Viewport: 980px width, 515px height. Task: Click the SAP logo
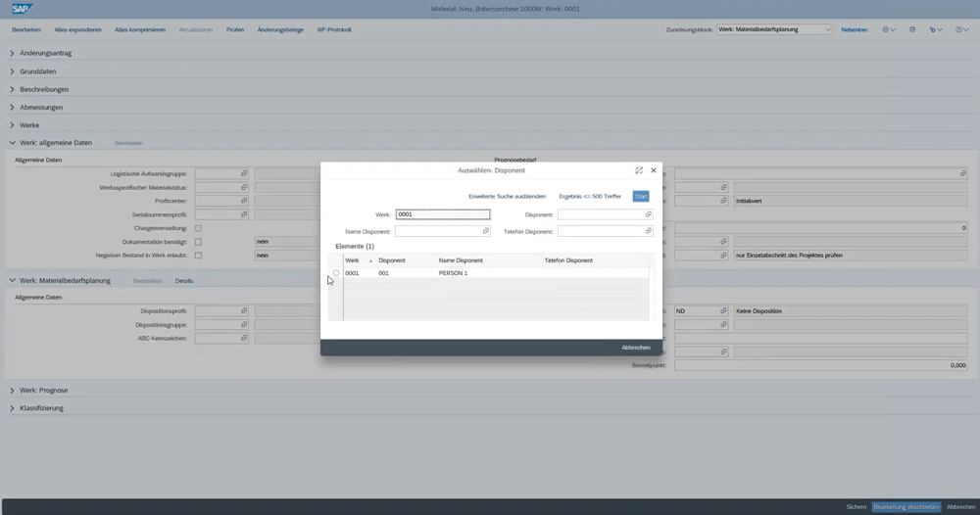[x=22, y=9]
